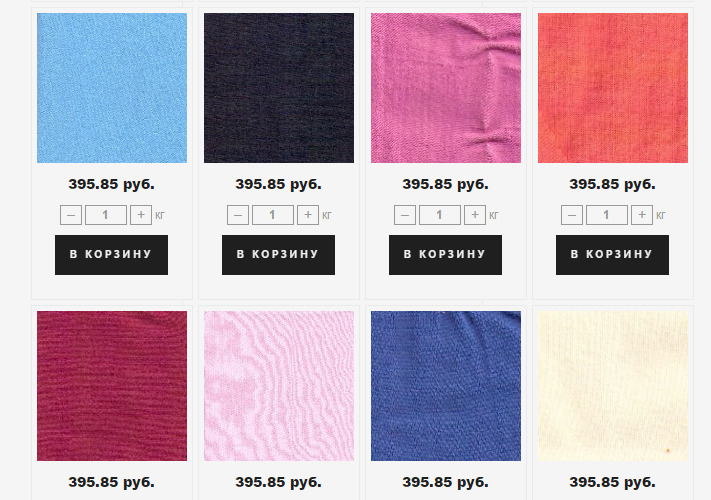This screenshot has height=500, width=711.
Task: Open the pale pink moire fabric image
Action: 279,386
